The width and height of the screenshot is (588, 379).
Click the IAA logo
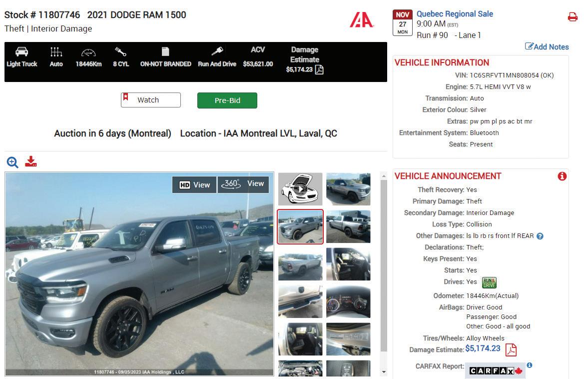click(x=362, y=20)
